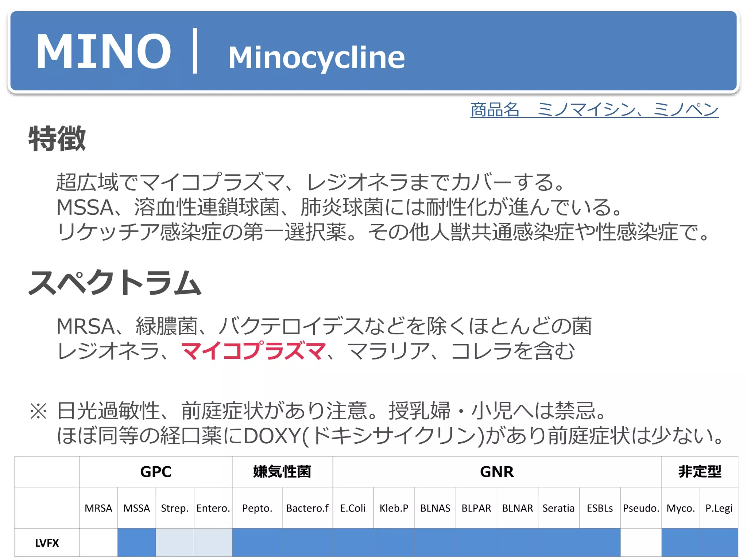Screen dimensions: 747x560
Task: Click the GNR table header
Action: (497, 472)
